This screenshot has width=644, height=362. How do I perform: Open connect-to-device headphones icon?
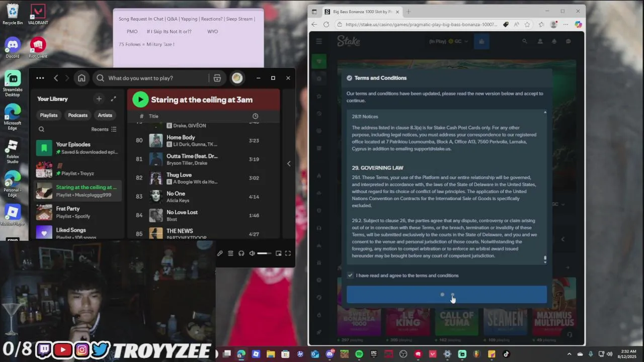(x=241, y=253)
